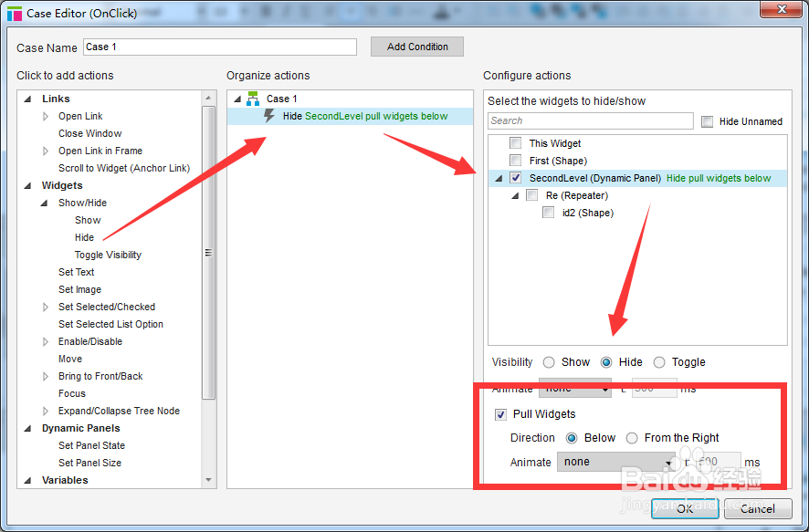Click the actions list scrollbar thumb
Screen dimensions: 809x532
point(208,253)
